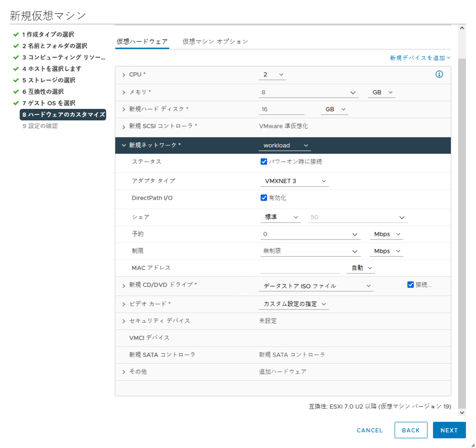
Task: Go to step 2 名前とフォルダの選択
Action: tap(55, 46)
